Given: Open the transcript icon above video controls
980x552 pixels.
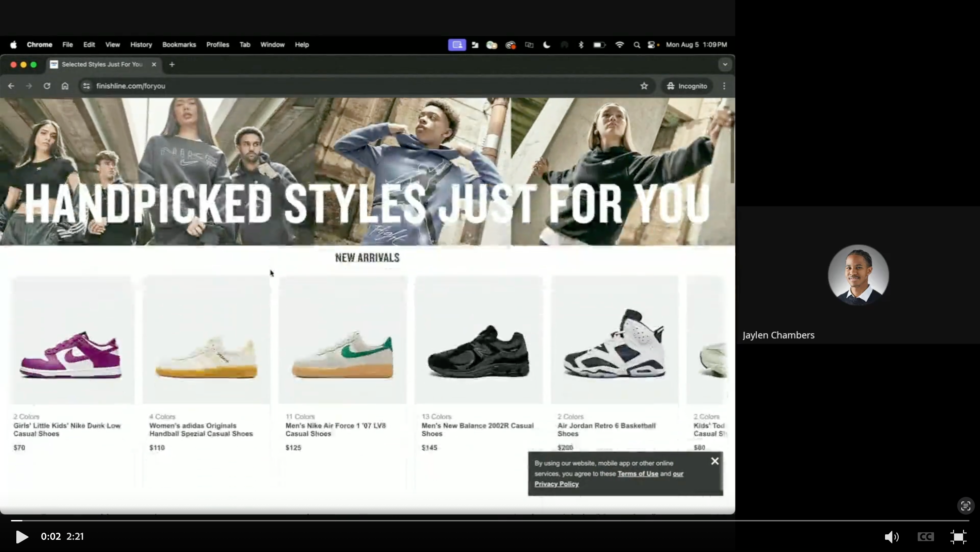Looking at the screenshot, I should [x=966, y=506].
